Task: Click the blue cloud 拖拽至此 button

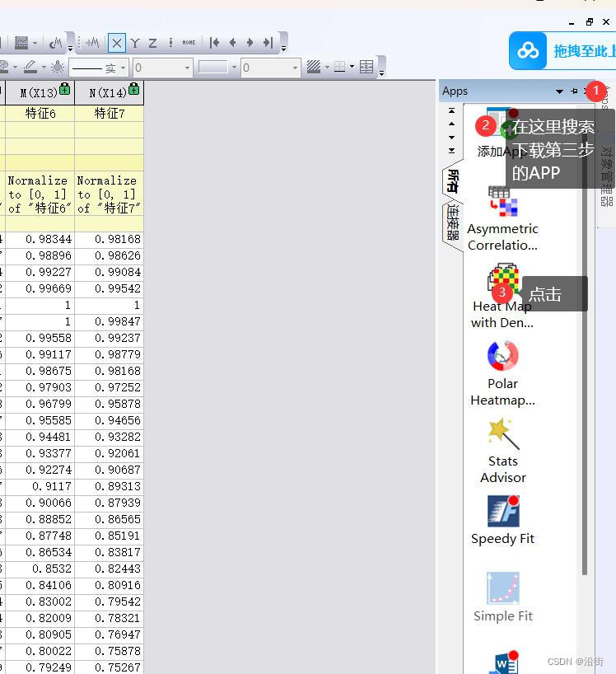Action: coord(562,51)
